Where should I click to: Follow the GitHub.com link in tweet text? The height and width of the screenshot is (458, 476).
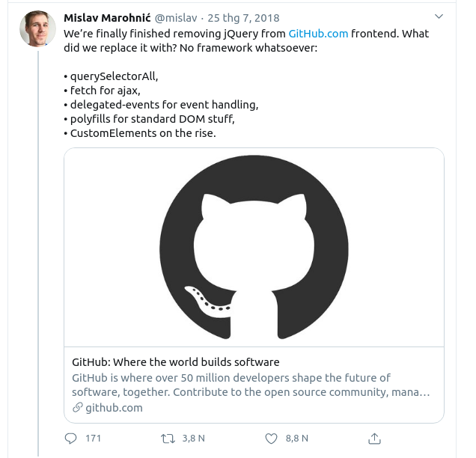click(x=318, y=34)
